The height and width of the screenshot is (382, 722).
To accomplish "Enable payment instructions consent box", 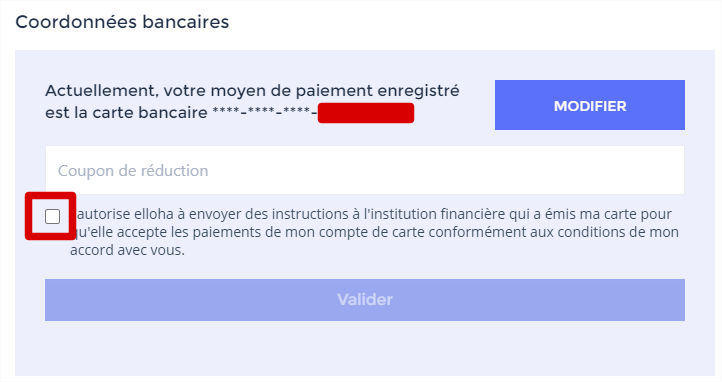I will pyautogui.click(x=52, y=216).
